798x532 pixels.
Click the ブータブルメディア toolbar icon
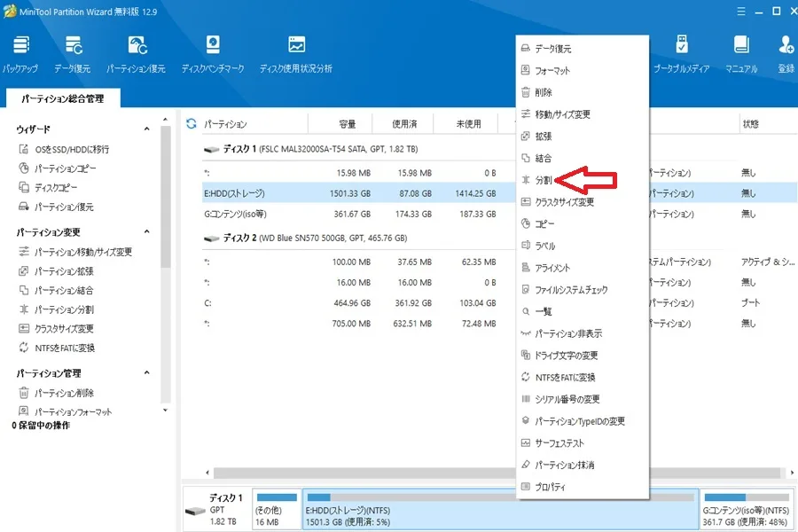pyautogui.click(x=682, y=54)
